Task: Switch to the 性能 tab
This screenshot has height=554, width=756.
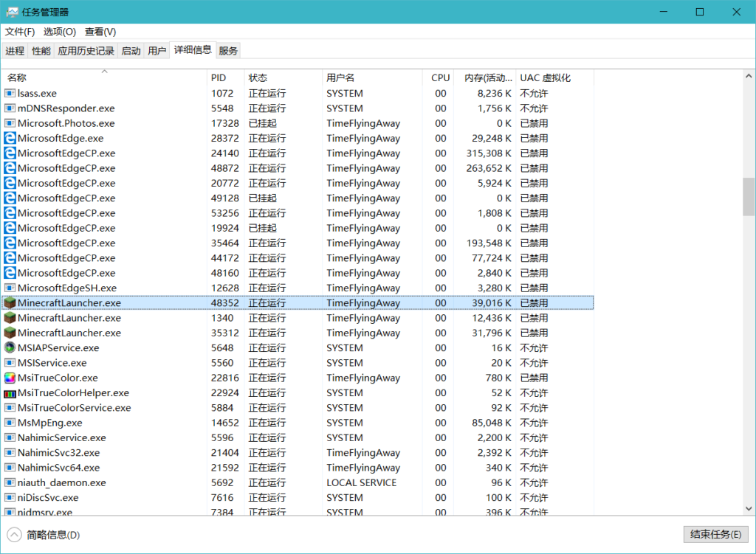Action: 41,51
